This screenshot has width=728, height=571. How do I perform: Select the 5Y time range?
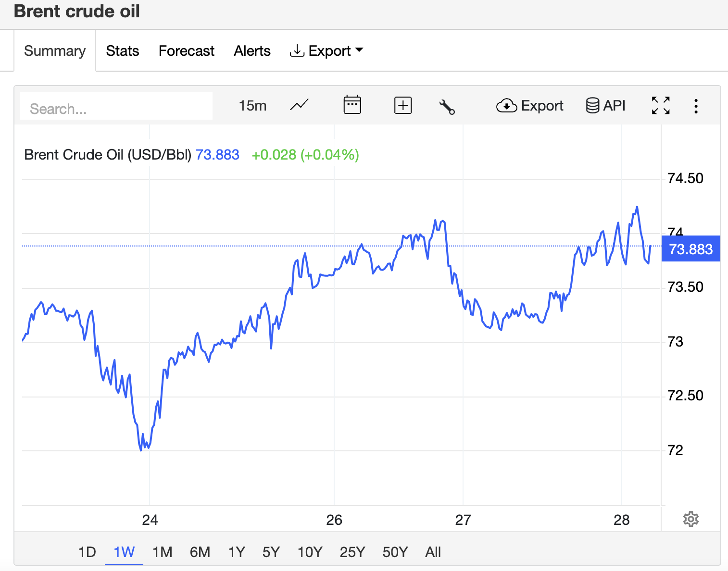(271, 552)
